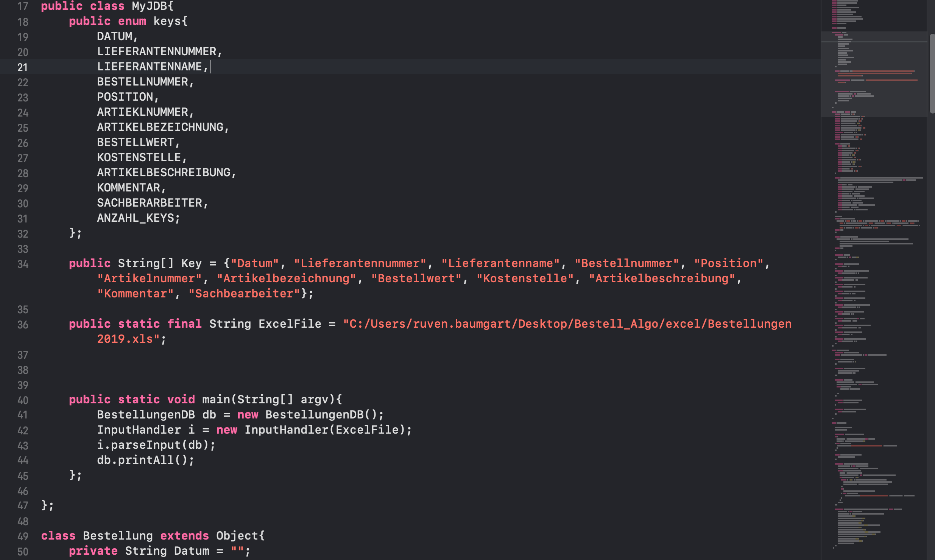Screen dimensions: 935x560
Task: Click the Bestellung class name
Action: point(118,536)
